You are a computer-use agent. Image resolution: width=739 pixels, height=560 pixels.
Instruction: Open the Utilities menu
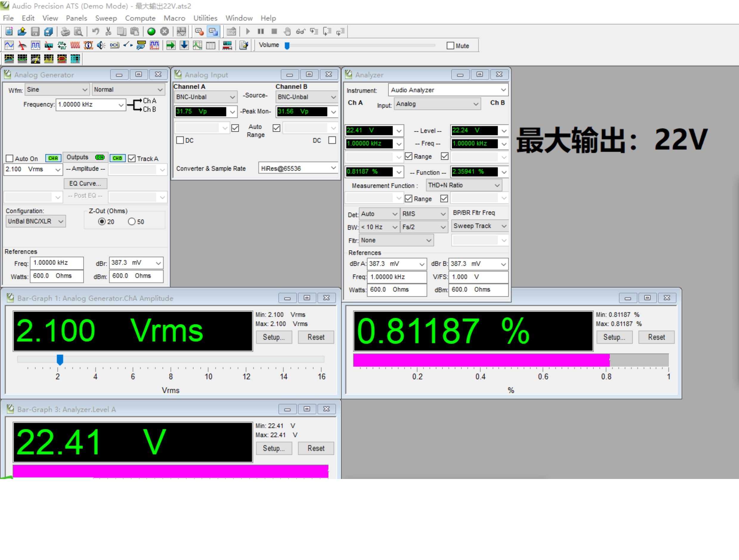click(x=205, y=18)
